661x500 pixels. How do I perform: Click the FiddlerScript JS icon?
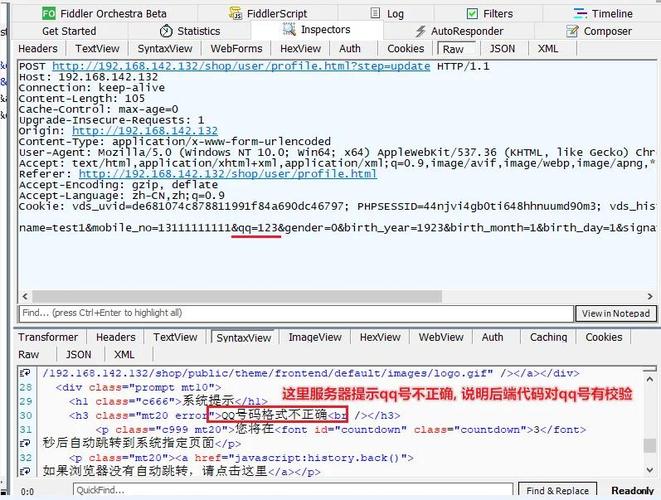pos(235,13)
